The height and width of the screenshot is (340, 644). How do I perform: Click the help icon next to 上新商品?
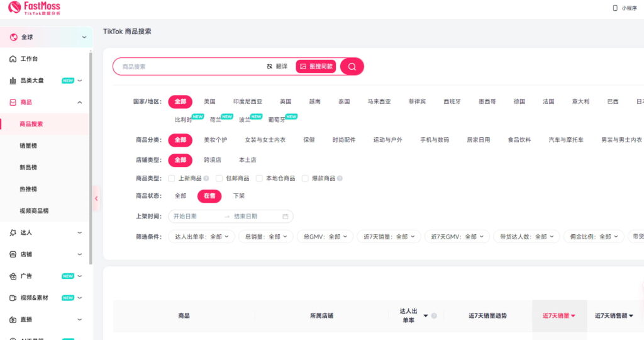point(206,178)
